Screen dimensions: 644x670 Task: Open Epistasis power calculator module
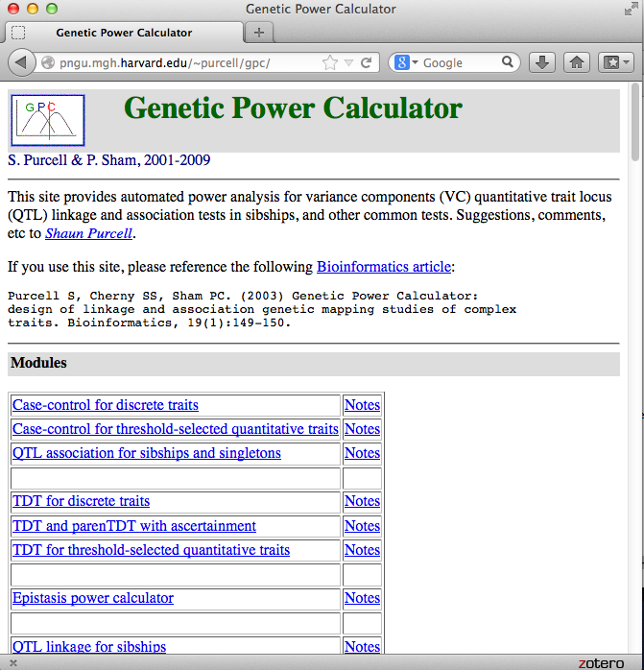coord(93,598)
